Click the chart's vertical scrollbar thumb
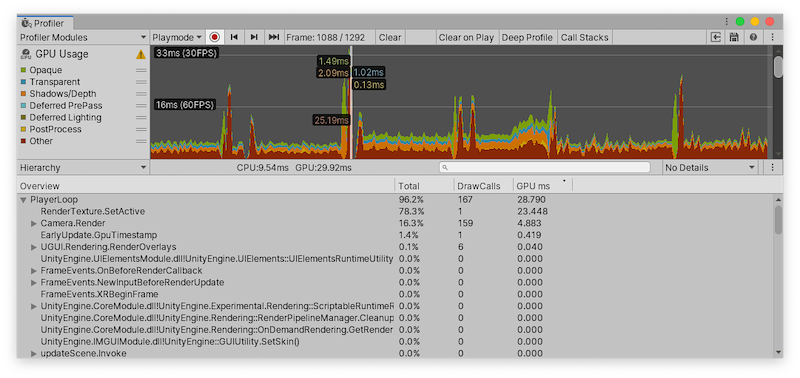 [x=778, y=67]
